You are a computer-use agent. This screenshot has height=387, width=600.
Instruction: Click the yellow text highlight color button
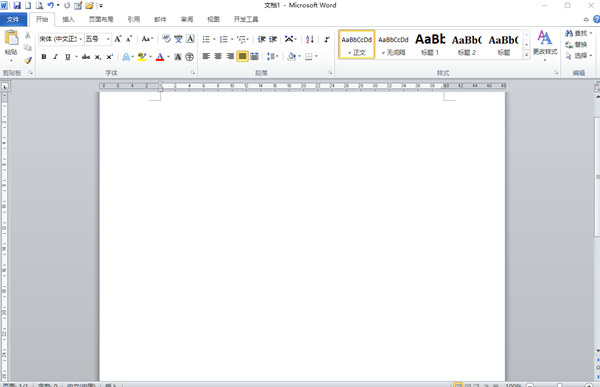pyautogui.click(x=142, y=57)
